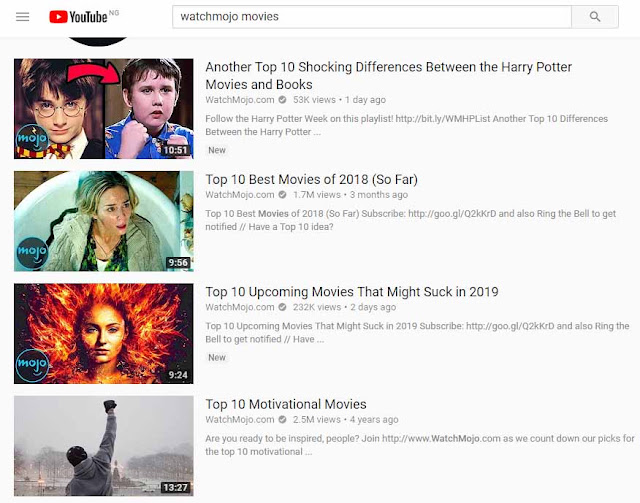Click New badge under Upcoming Movies 2019 video
This screenshot has height=503, width=640.
tap(217, 358)
